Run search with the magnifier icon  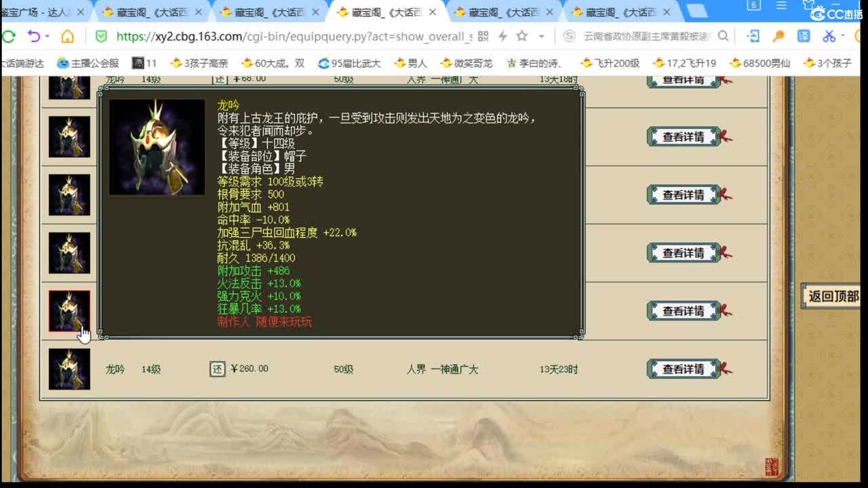pos(724,36)
